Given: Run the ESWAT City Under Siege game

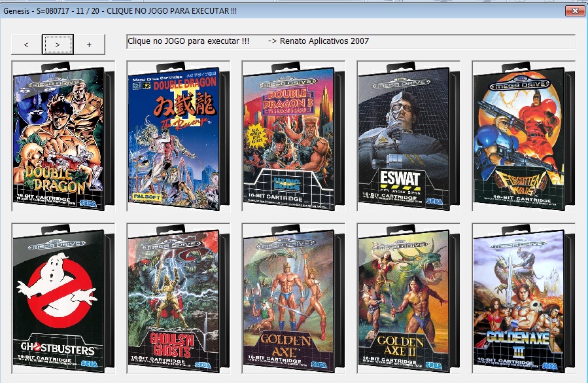Looking at the screenshot, I should pos(409,136).
